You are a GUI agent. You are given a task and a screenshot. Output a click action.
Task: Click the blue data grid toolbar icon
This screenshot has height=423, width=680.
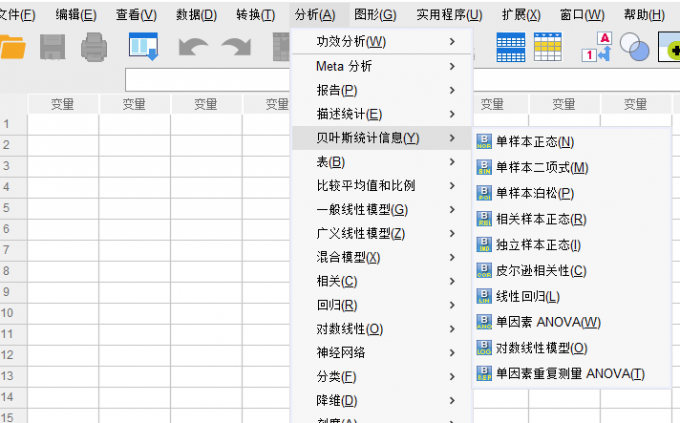coord(510,47)
